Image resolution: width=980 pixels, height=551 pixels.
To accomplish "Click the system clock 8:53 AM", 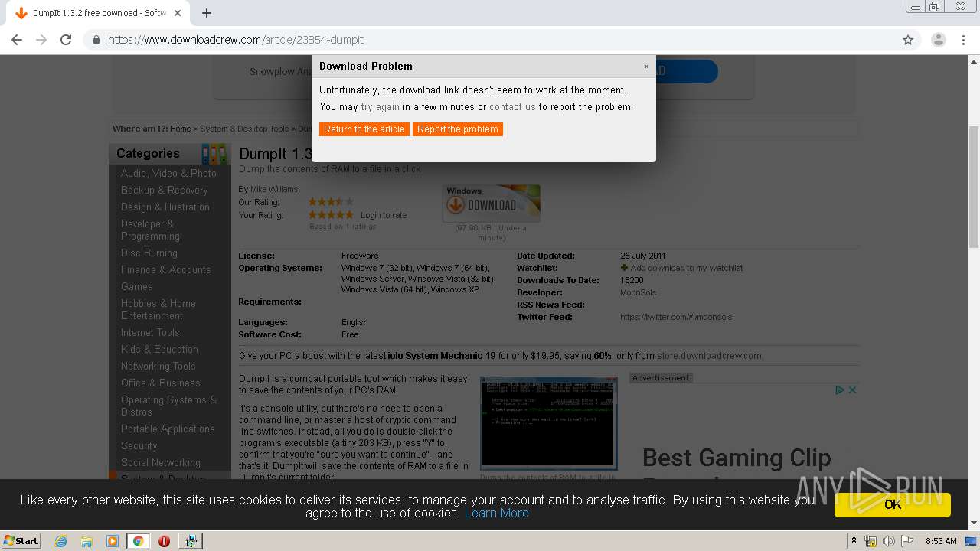I will 941,541.
